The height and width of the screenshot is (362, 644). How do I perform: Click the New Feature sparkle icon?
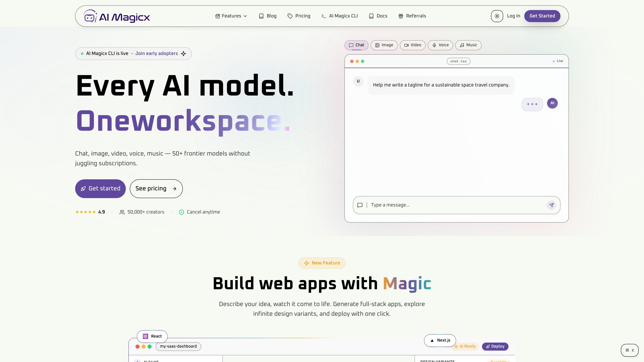pyautogui.click(x=307, y=263)
